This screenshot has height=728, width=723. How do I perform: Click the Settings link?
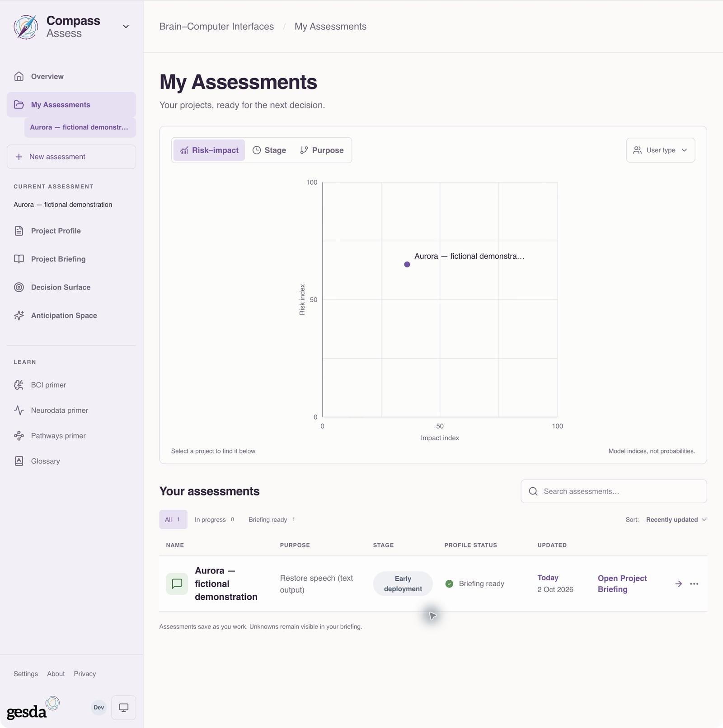(26, 674)
